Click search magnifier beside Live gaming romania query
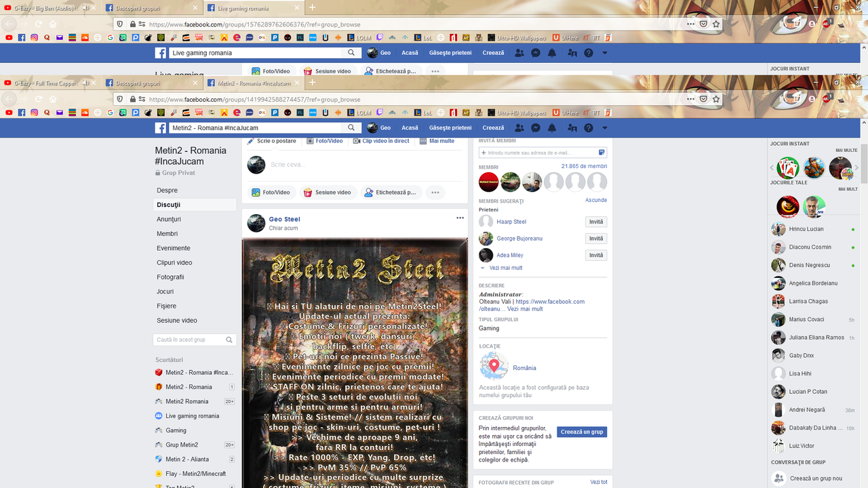This screenshot has height=488, width=868. [x=351, y=52]
